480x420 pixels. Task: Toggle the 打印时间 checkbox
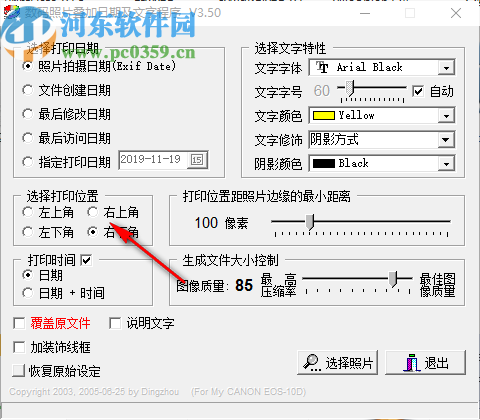(86, 260)
